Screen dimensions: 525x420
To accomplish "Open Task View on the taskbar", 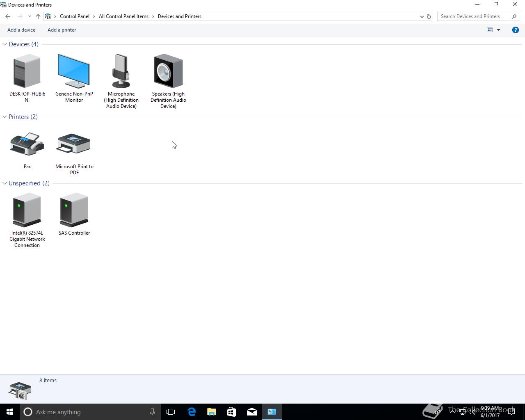I will coord(171,412).
